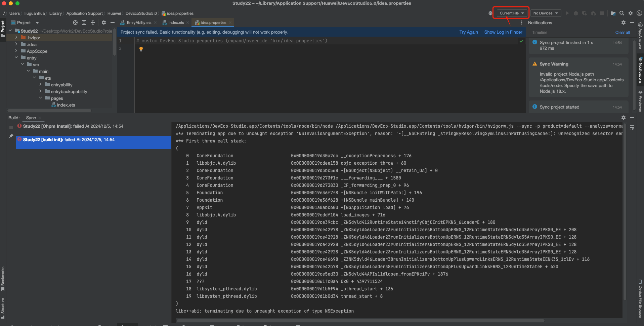The image size is (644, 326).
Task: Open Notifications panel gear settings
Action: pos(624,23)
